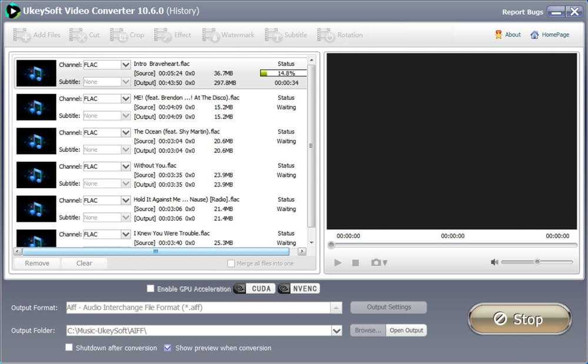The image size is (588, 364).
Task: Uncheck Show preview when conversion
Action: pyautogui.click(x=168, y=348)
